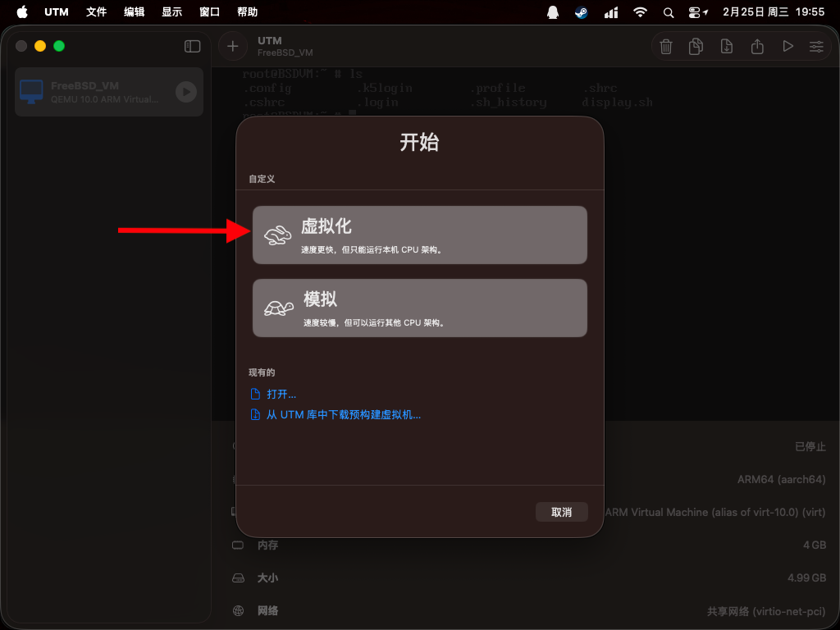Open the 帮助 menu

pos(248,11)
